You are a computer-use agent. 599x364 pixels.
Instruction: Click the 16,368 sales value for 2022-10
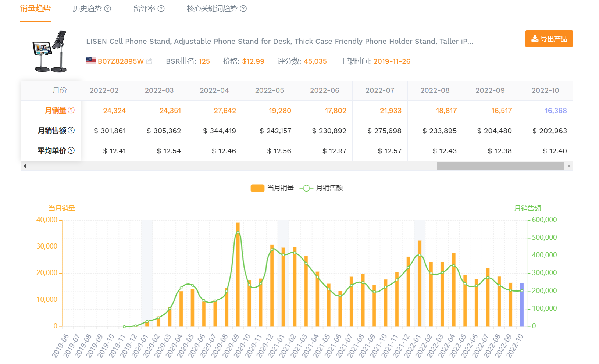coord(555,111)
